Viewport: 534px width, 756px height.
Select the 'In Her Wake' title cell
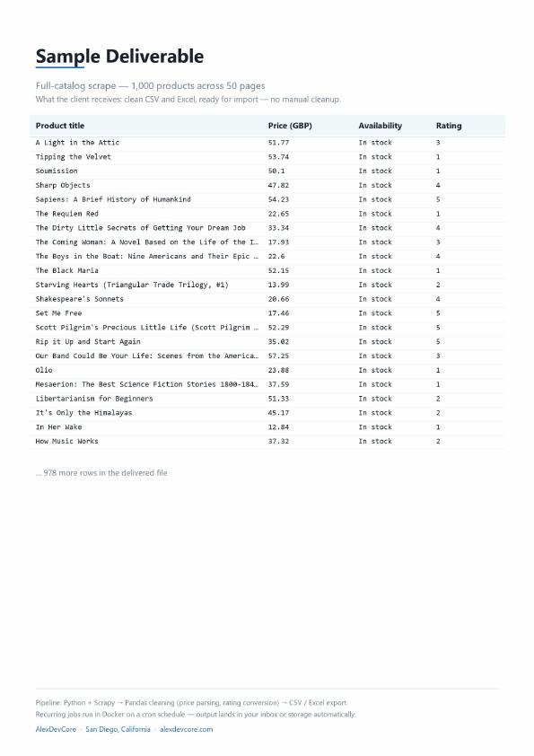59,427
